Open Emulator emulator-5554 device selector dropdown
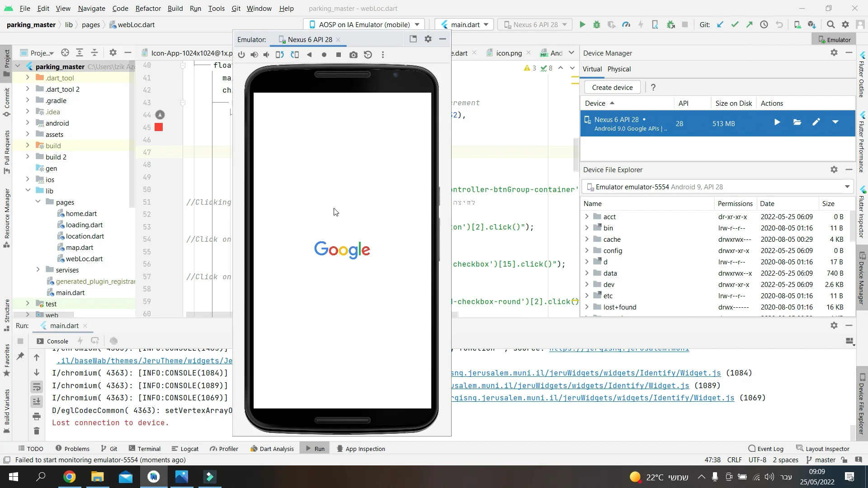 (717, 187)
